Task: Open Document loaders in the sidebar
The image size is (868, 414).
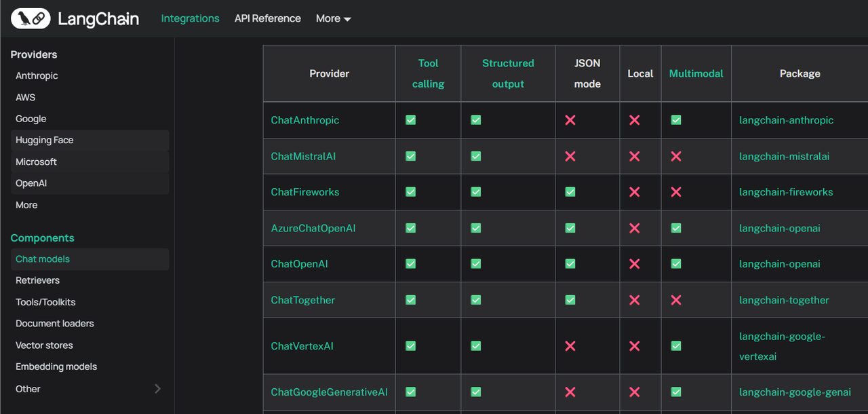Action: tap(55, 324)
